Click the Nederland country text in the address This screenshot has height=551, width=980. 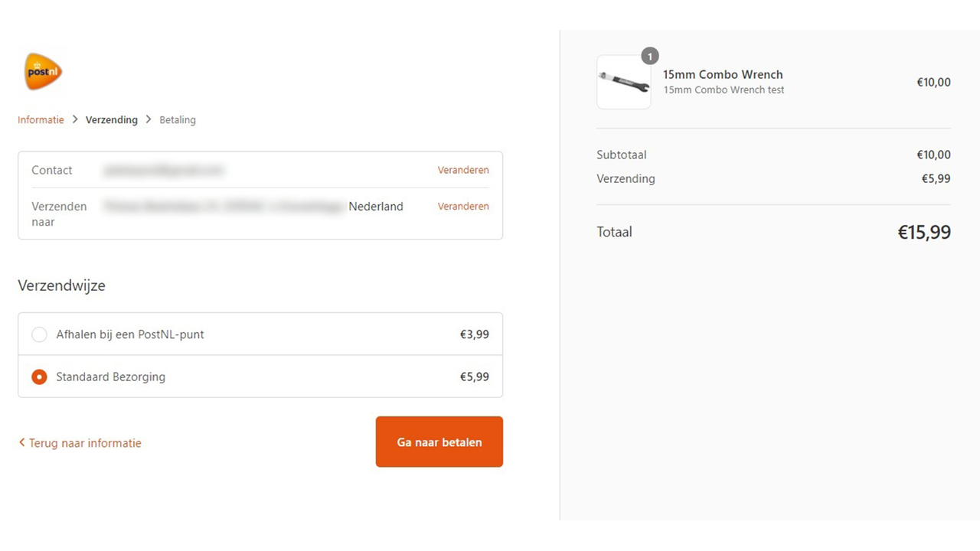pos(376,206)
